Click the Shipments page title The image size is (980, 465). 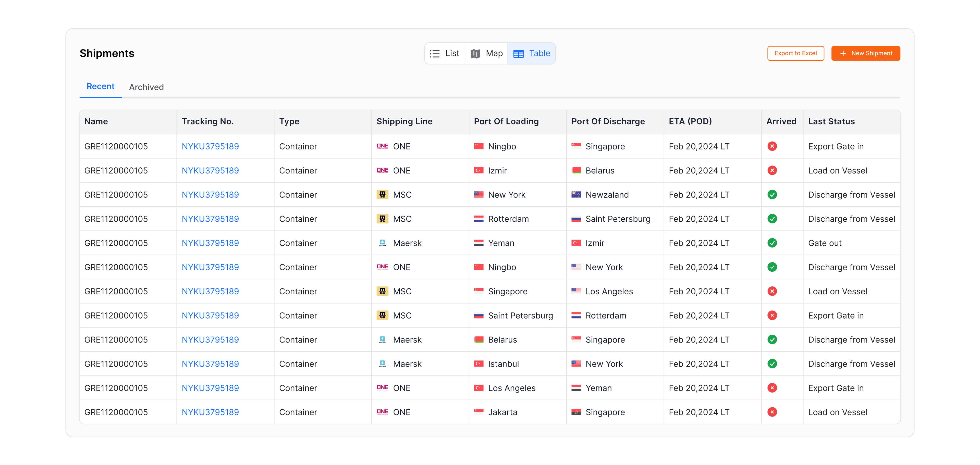coord(107,54)
